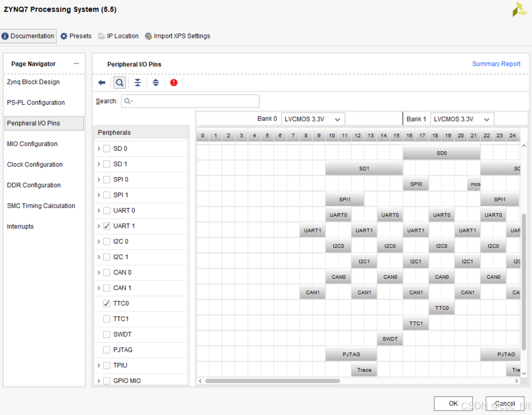Expand the I2C 1 tree row
This screenshot has width=532, height=415.
[99, 257]
